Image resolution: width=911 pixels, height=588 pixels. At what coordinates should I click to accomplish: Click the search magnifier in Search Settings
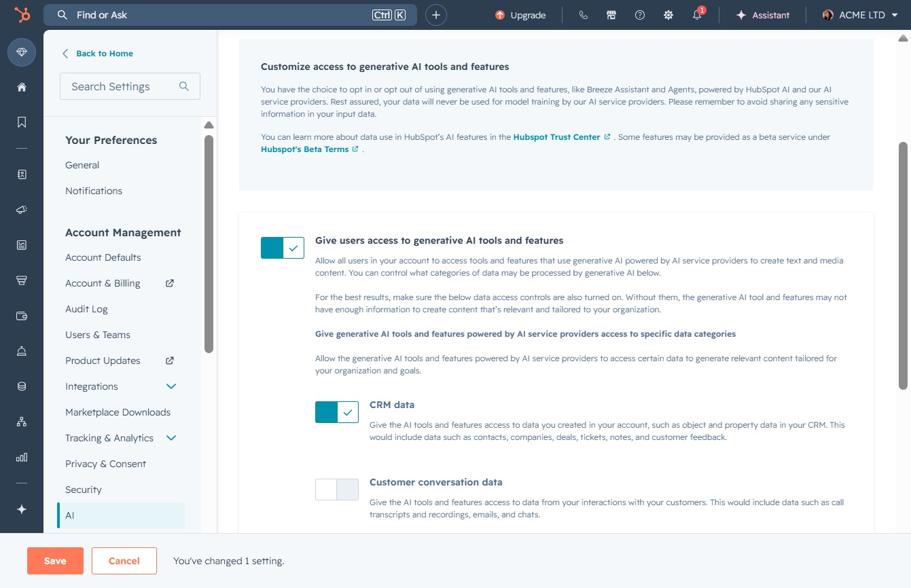tap(183, 86)
